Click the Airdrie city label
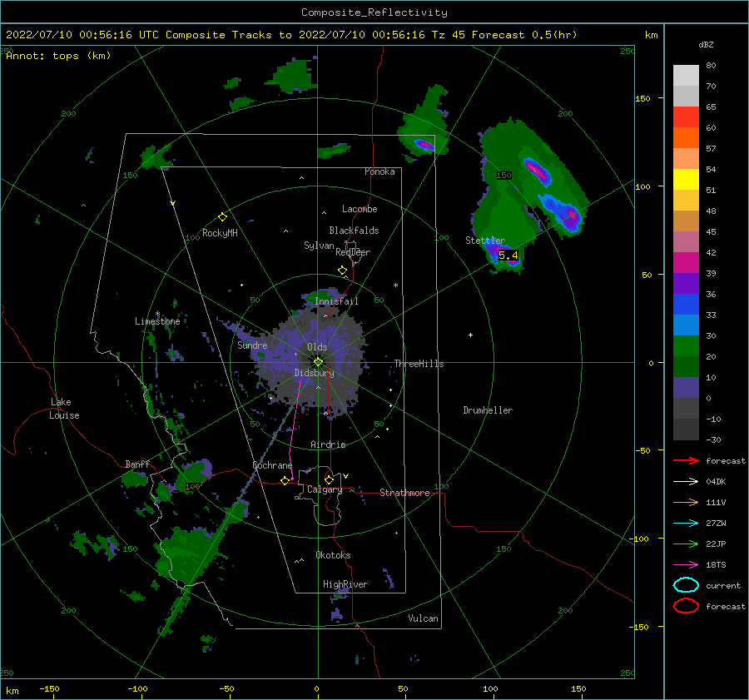 pos(328,444)
